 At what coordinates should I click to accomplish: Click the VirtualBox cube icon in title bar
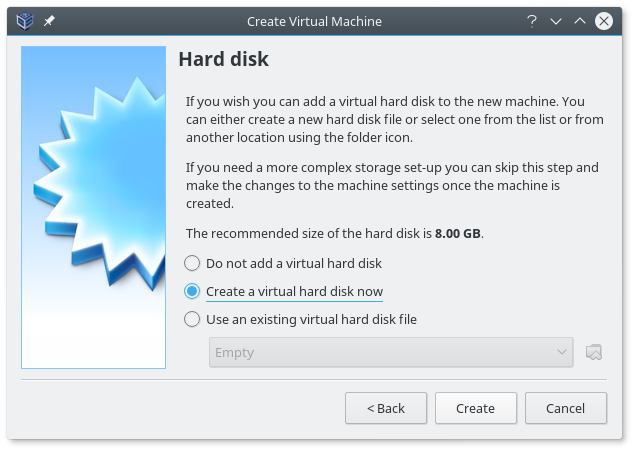pos(27,21)
